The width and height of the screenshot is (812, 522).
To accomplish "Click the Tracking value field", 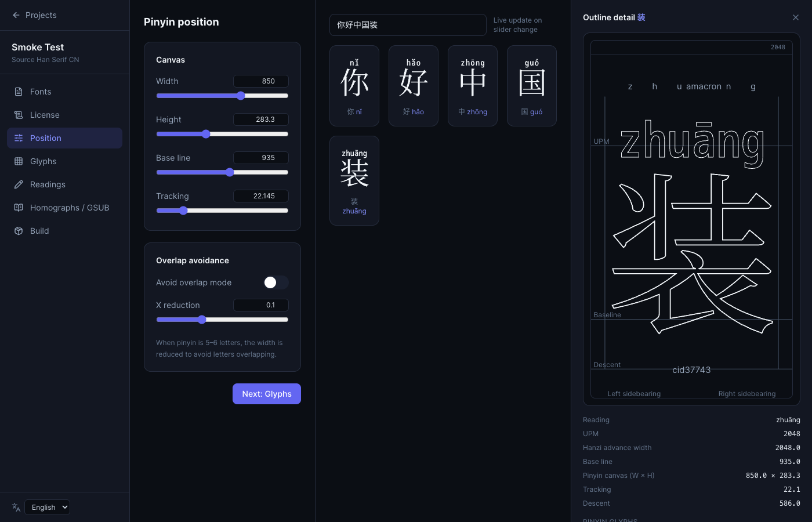I will point(261,196).
